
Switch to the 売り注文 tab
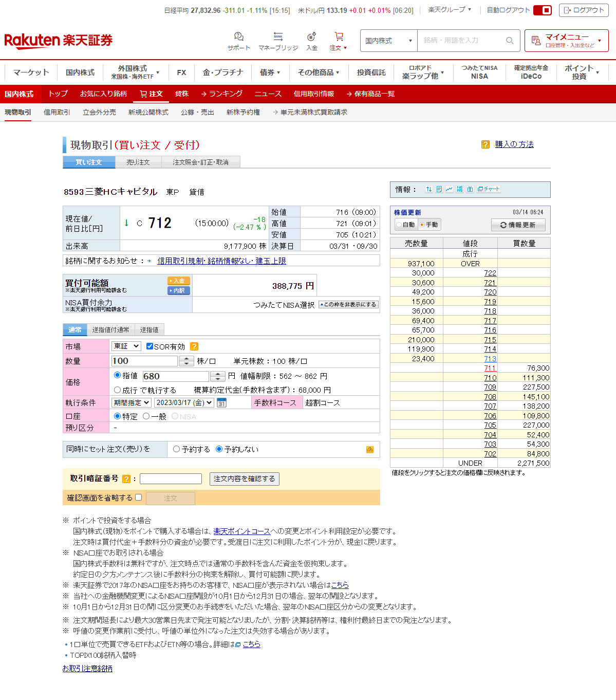pos(138,162)
